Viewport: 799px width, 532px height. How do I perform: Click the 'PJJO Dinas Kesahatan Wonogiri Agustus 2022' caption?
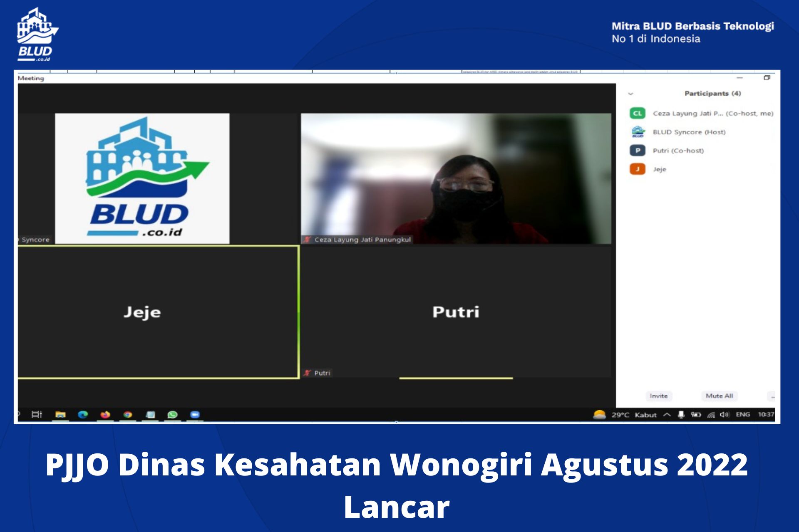397,465
